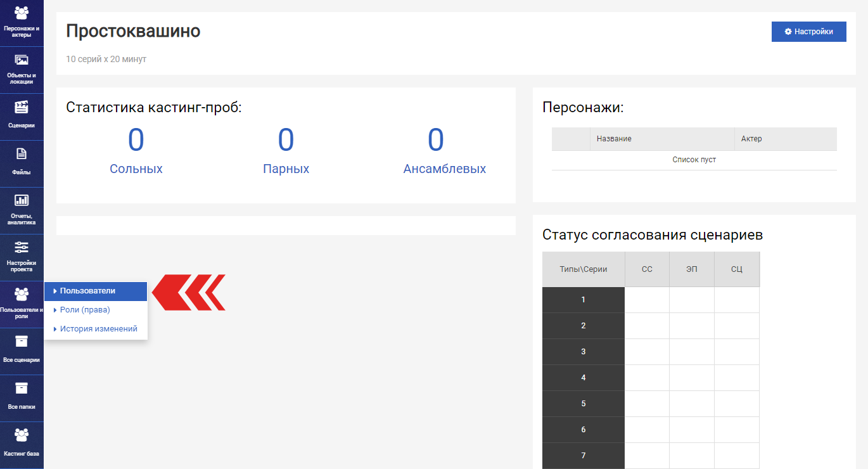Viewport: 868px width, 469px height.
Task: Click the СЦ cell in series 3 row
Action: [737, 352]
